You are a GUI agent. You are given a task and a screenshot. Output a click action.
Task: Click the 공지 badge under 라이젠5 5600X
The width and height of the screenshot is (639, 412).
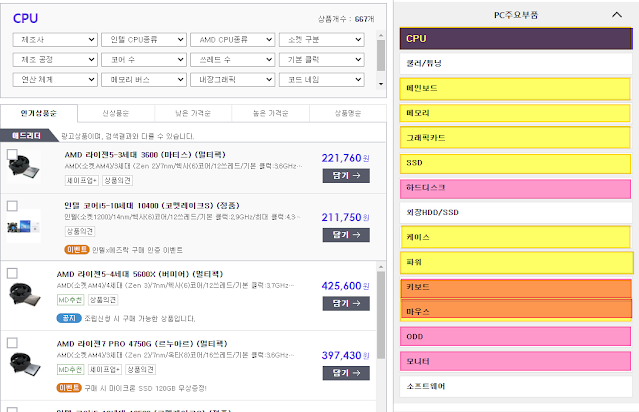69,318
